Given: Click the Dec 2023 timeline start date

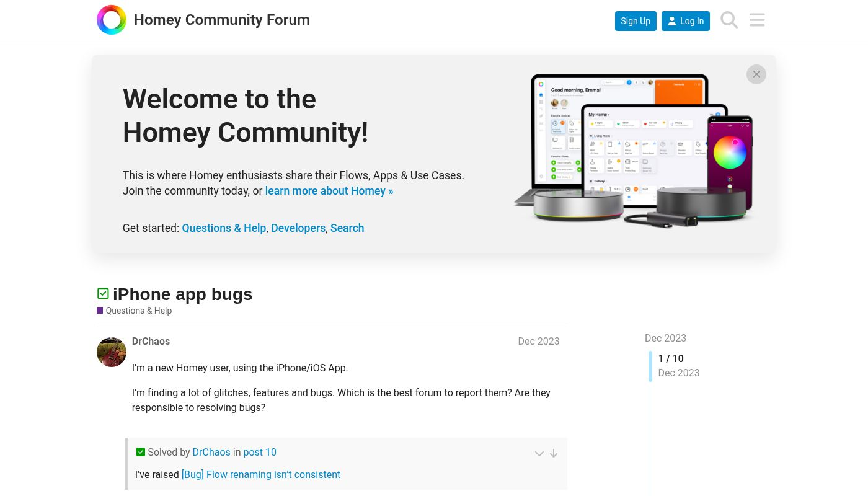Looking at the screenshot, I should (x=665, y=338).
